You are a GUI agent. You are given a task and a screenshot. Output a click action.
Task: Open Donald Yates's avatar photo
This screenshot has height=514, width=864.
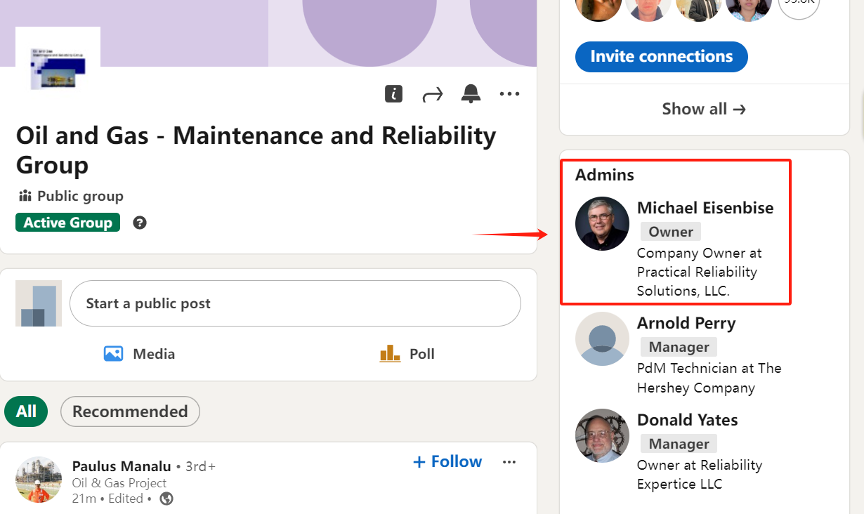click(x=602, y=436)
